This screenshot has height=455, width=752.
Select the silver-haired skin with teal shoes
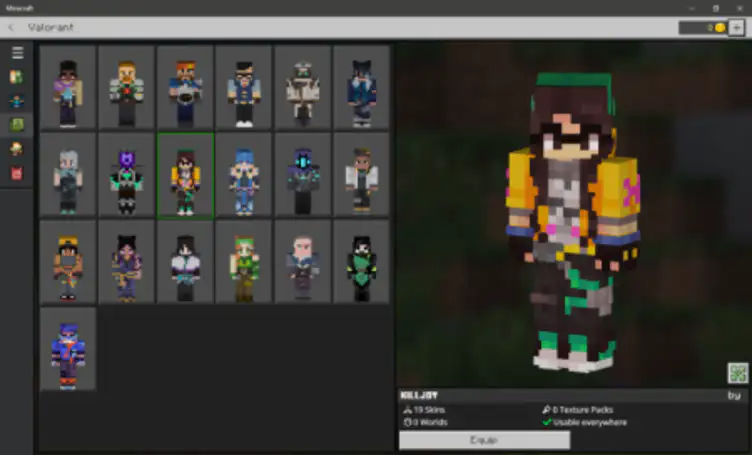(x=68, y=175)
